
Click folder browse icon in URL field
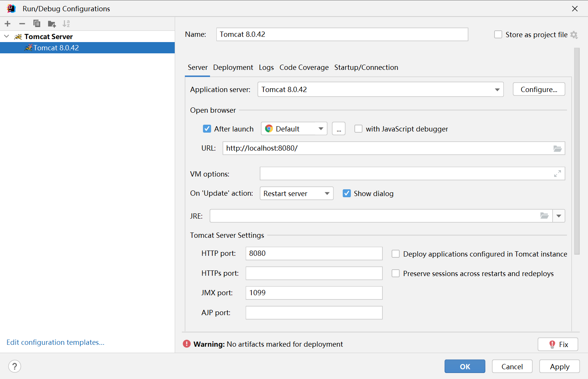[558, 148]
